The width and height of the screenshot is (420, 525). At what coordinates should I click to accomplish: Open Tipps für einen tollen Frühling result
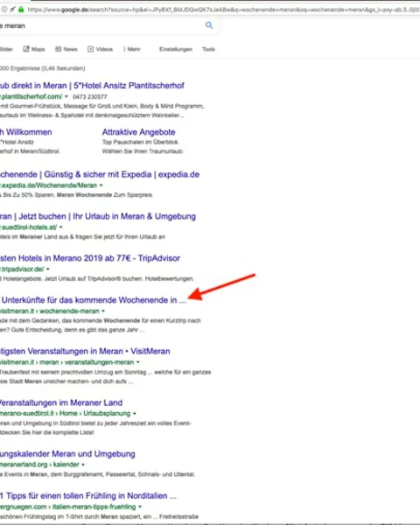(x=88, y=495)
